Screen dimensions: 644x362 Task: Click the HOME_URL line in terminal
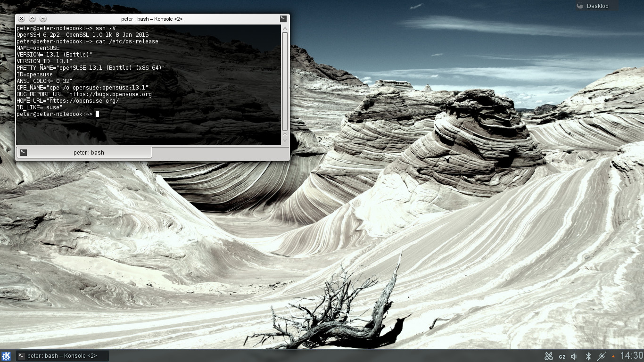tap(69, 101)
